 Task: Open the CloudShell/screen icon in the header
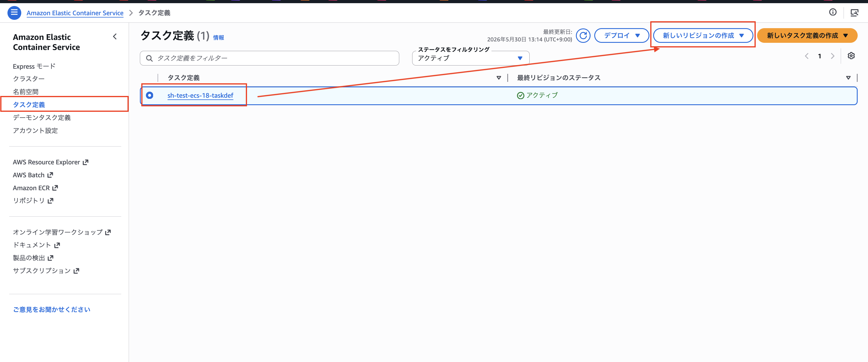coord(854,13)
